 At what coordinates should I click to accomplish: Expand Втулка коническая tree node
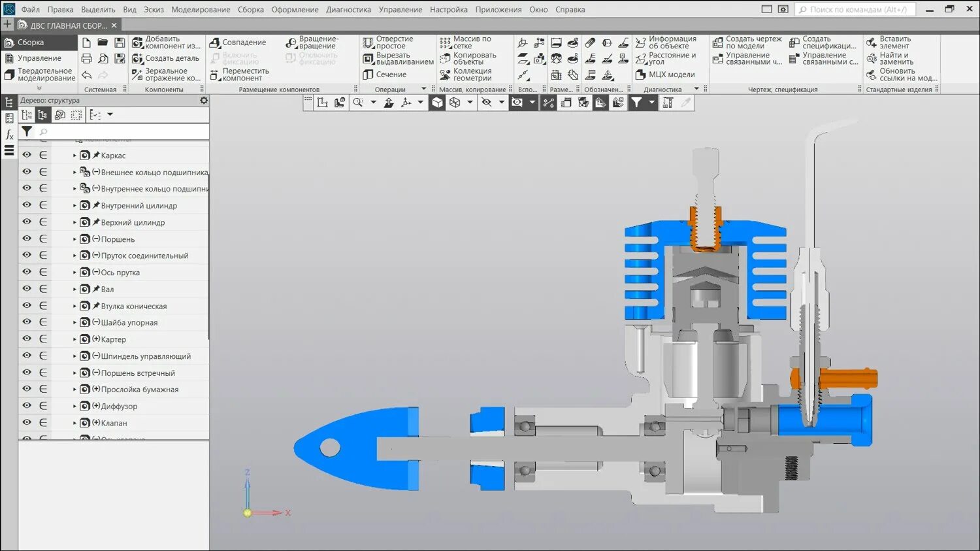74,306
